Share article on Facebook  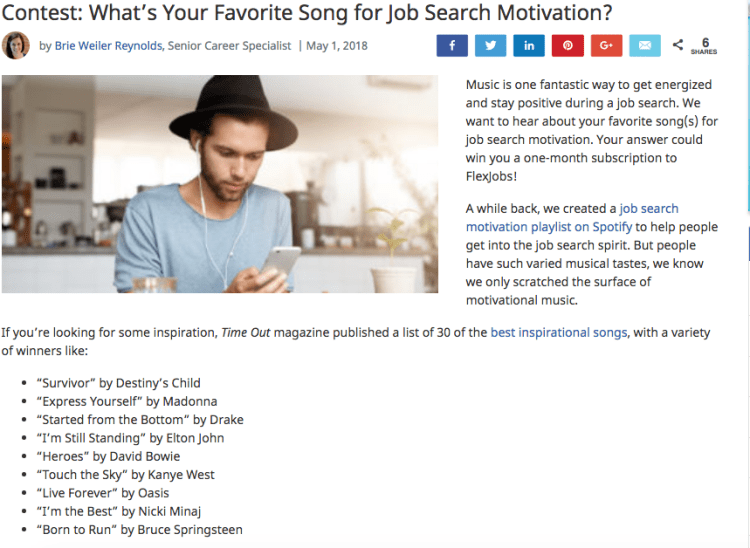click(x=452, y=46)
